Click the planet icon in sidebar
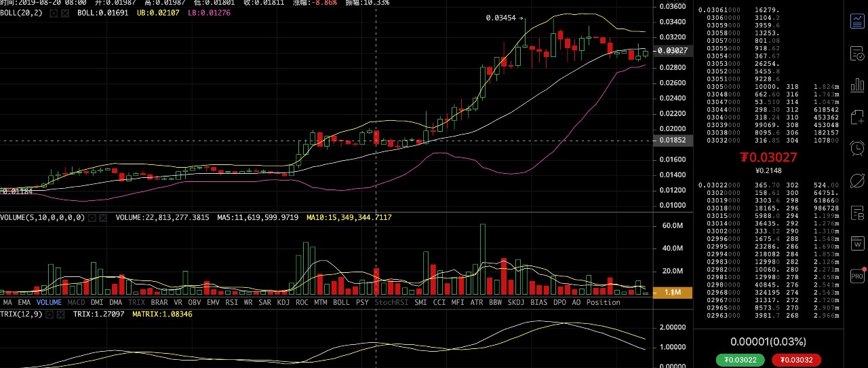The image size is (868, 368). 857,181
